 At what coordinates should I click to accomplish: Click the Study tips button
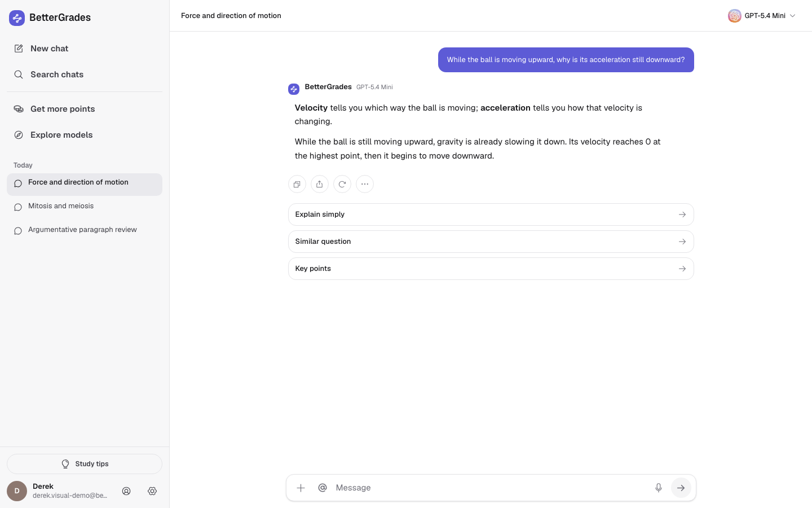tap(85, 464)
